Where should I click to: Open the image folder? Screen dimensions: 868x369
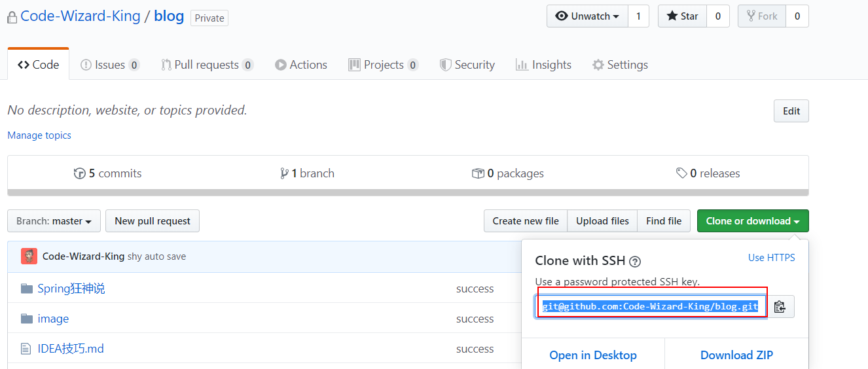point(53,319)
